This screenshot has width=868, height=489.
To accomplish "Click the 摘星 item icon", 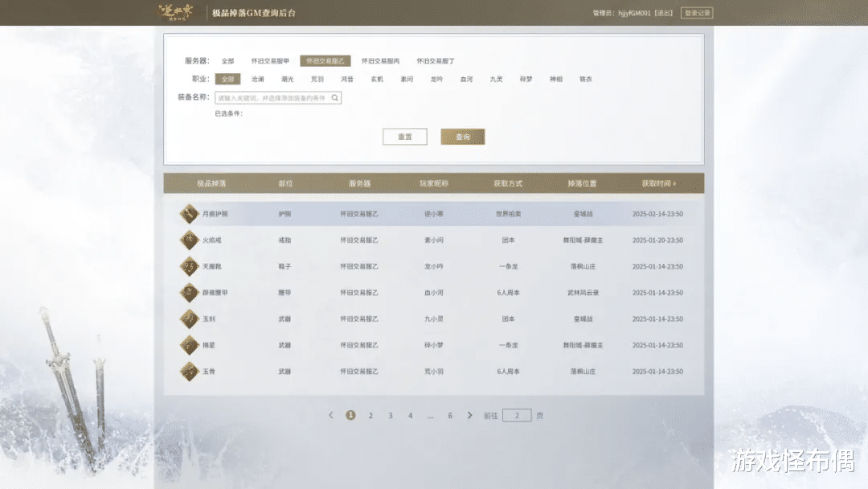I will [x=189, y=345].
